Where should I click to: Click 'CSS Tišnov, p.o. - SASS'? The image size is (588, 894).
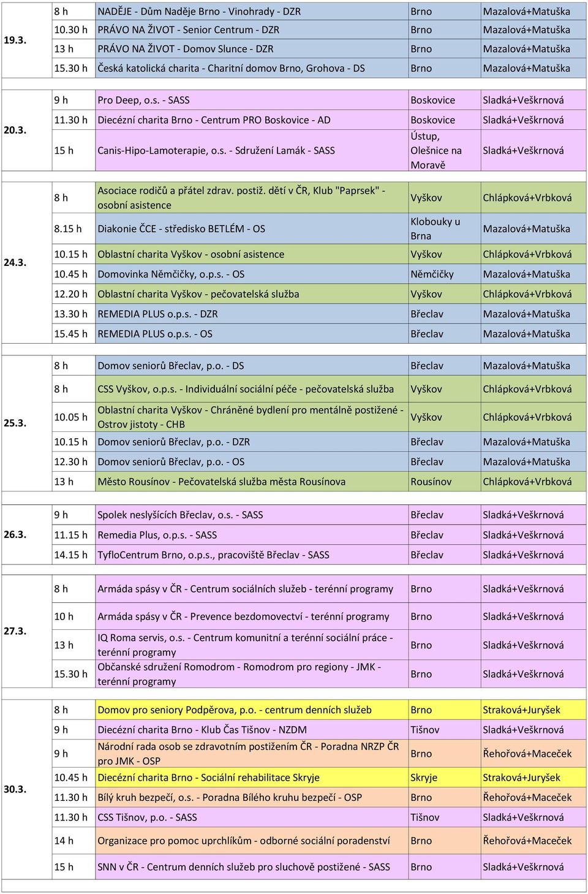[x=147, y=817]
